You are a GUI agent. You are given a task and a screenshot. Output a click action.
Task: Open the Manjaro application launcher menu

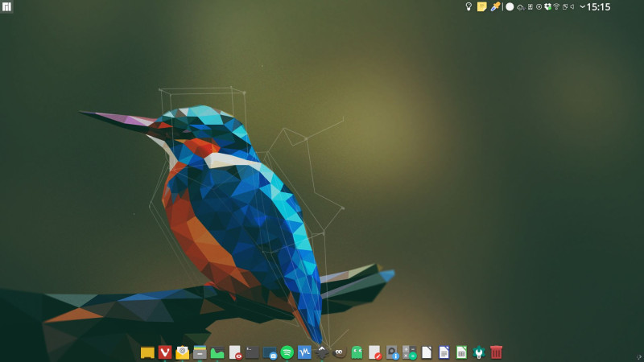point(6,6)
